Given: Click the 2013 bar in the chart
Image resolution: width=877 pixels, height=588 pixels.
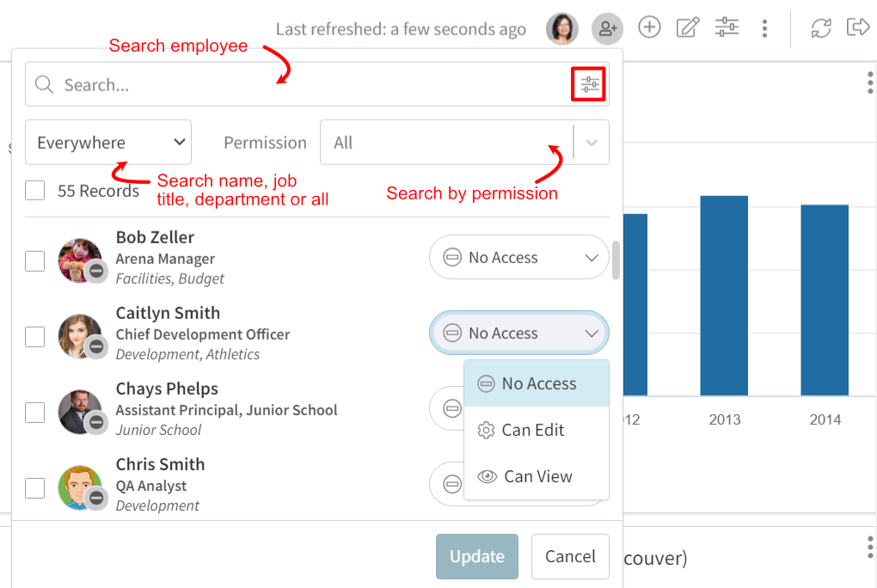Looking at the screenshot, I should click(x=724, y=296).
